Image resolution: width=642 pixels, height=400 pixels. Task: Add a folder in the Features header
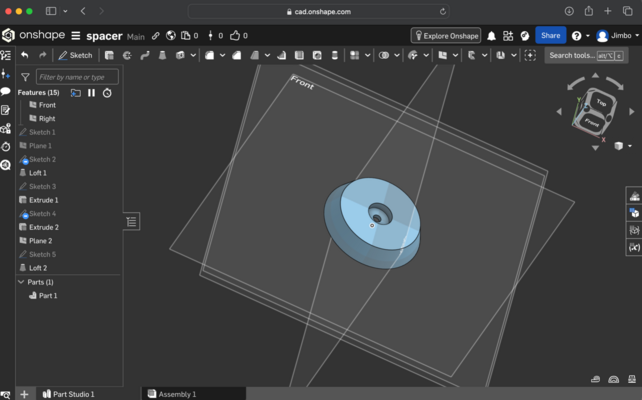tap(75, 93)
